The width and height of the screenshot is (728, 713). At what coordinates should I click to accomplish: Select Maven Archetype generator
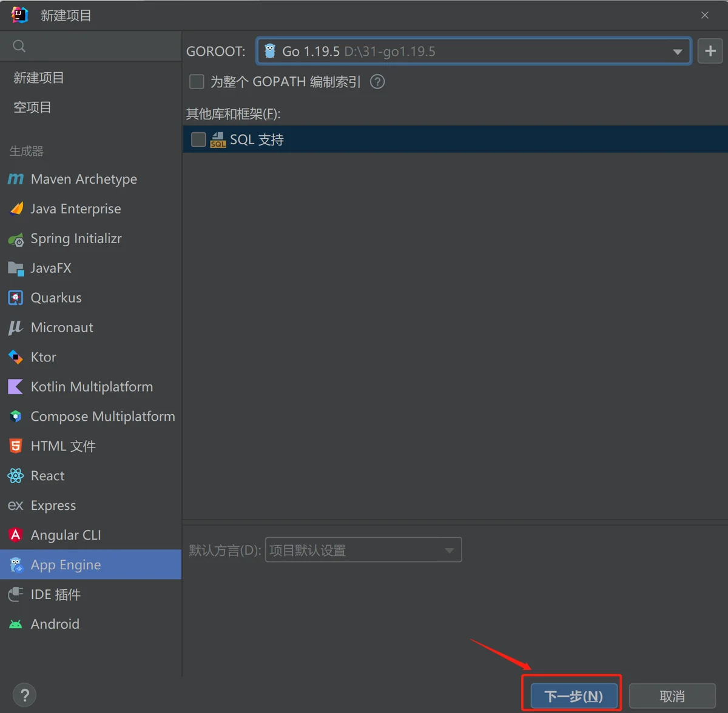91,179
